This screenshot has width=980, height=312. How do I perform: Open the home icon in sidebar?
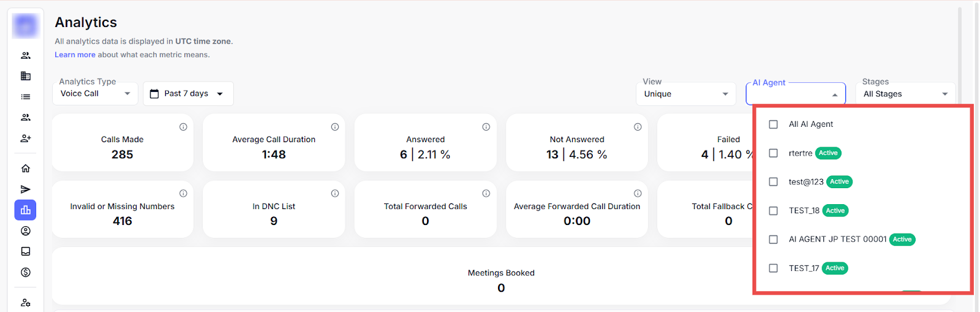point(26,169)
